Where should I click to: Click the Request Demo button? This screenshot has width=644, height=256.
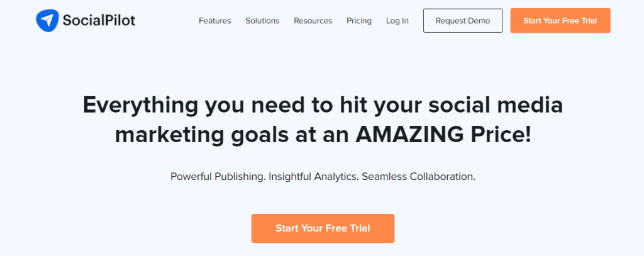click(463, 21)
